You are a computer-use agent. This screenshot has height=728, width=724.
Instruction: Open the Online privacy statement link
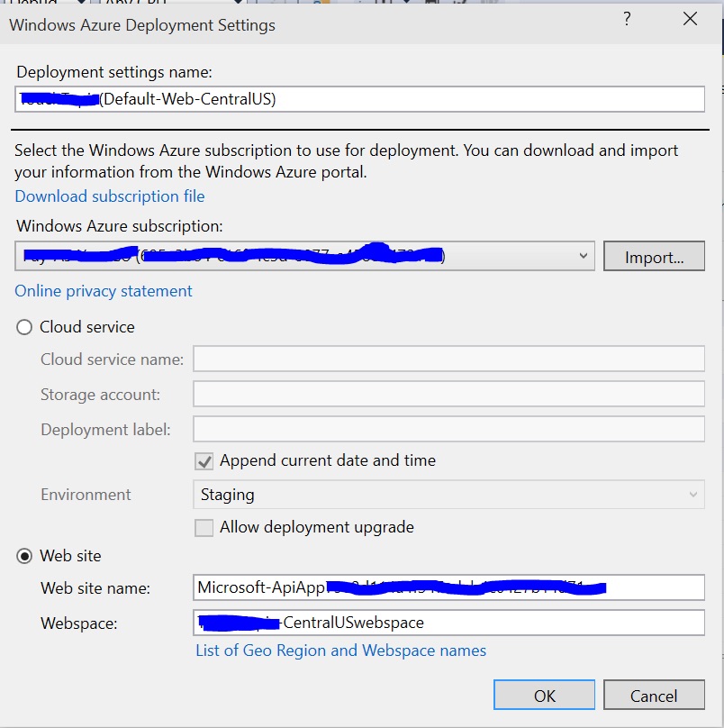point(104,291)
